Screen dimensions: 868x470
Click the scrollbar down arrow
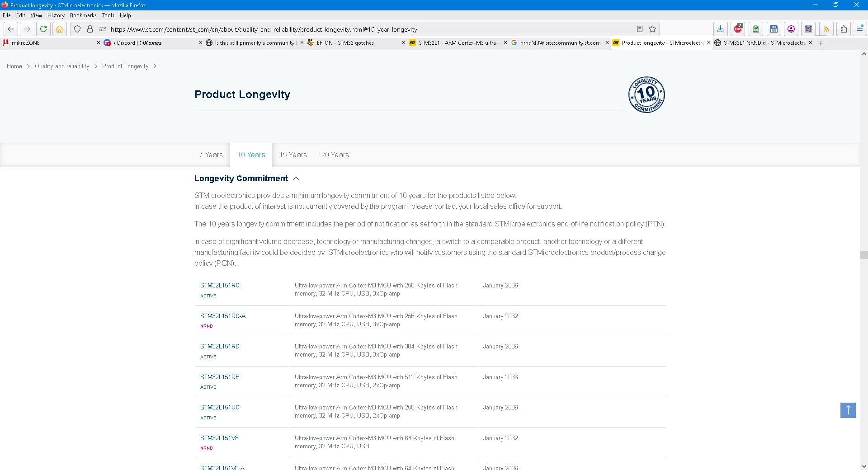pos(864,466)
